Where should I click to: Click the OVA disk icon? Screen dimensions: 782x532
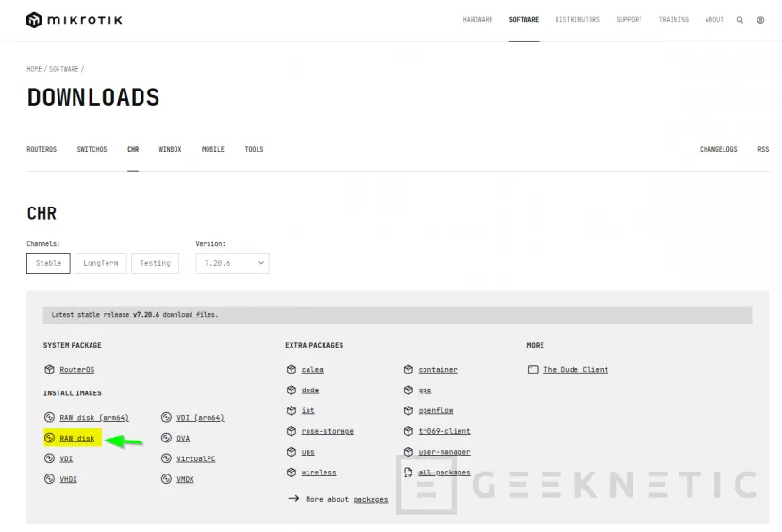[x=167, y=438]
